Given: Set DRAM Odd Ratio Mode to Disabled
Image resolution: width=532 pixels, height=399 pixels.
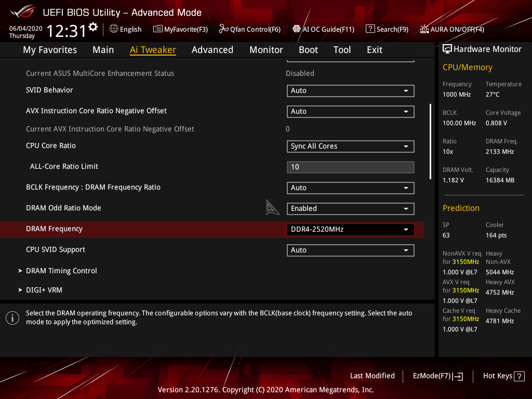Looking at the screenshot, I should pyautogui.click(x=350, y=208).
